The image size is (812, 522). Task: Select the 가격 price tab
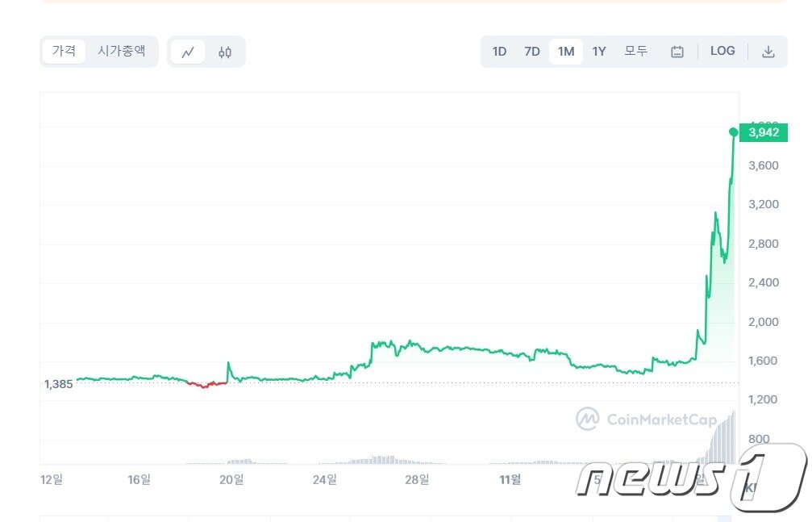pos(65,51)
